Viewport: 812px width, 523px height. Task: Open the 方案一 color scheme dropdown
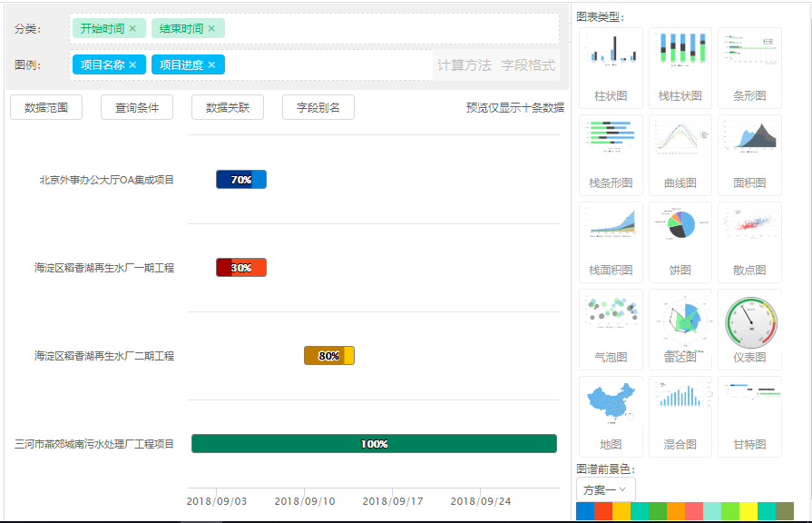click(605, 489)
